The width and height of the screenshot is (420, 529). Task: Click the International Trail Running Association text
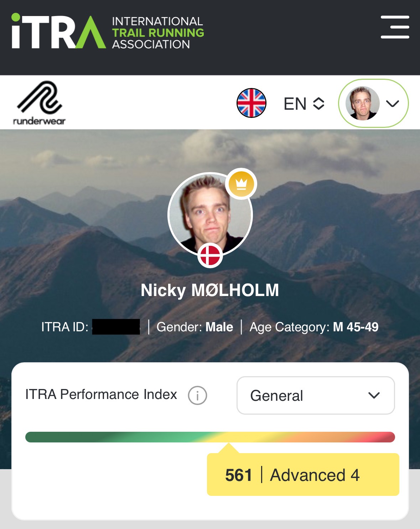coord(158,33)
